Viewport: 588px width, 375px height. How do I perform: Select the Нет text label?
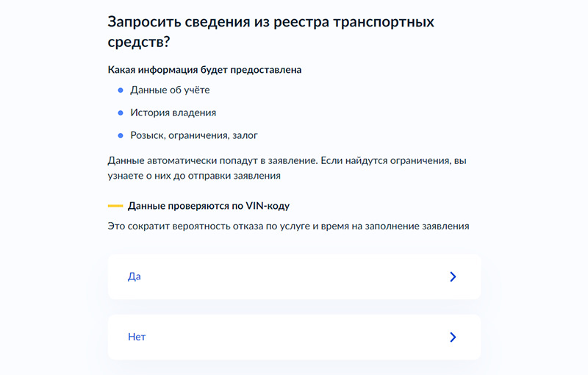coord(137,337)
